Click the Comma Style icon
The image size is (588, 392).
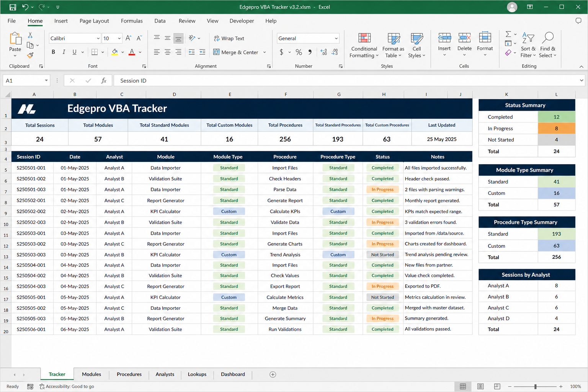(310, 52)
